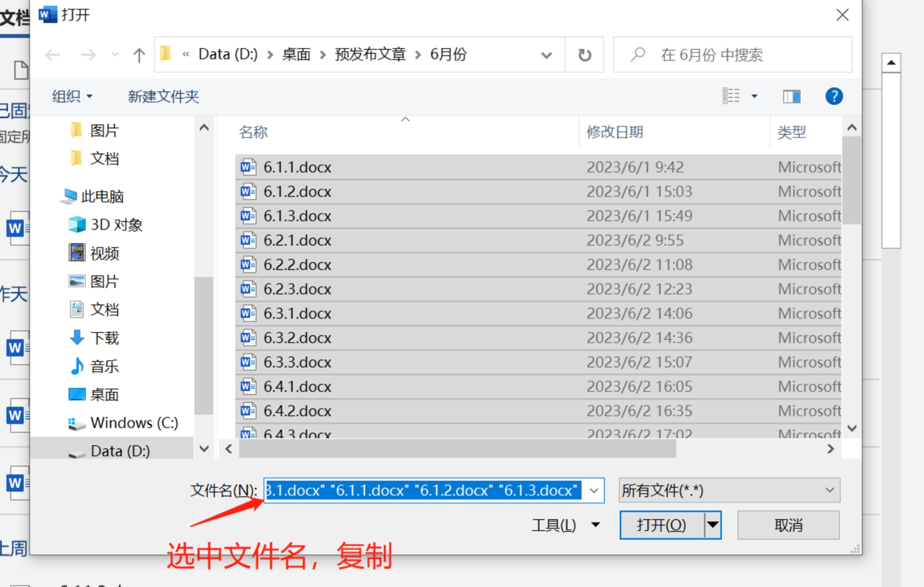Click the 打开(O) button
This screenshot has height=587, width=924.
pos(661,525)
